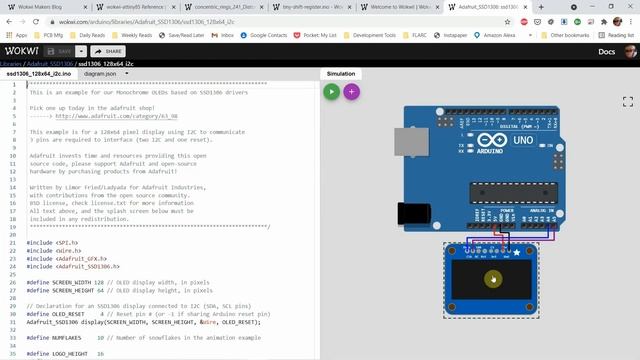Image resolution: width=640 pixels, height=360 pixels.
Task: Select the SSD1306 OLED display part
Action: tap(491, 280)
